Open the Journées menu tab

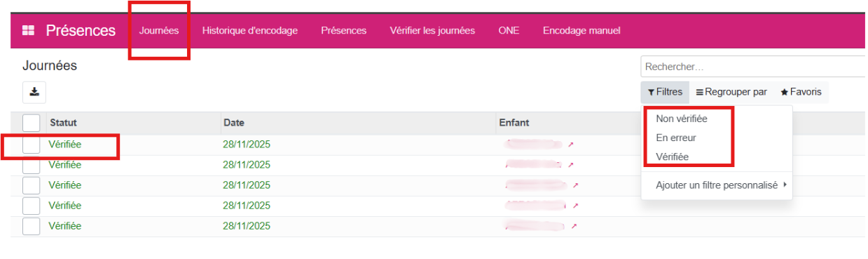coord(159,30)
